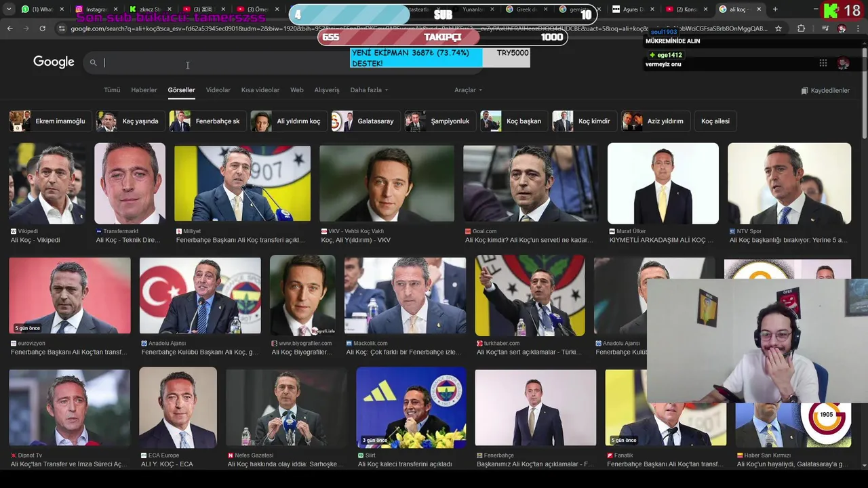Select the 'Ali yıldırım koç' chip
The width and height of the screenshot is (868, 488).
pos(288,121)
